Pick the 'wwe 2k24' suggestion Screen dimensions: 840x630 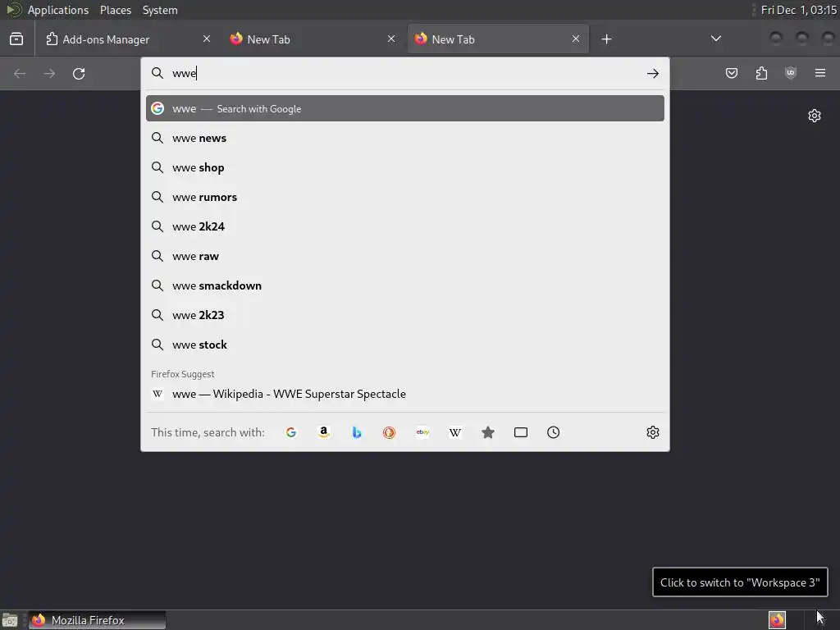point(405,226)
